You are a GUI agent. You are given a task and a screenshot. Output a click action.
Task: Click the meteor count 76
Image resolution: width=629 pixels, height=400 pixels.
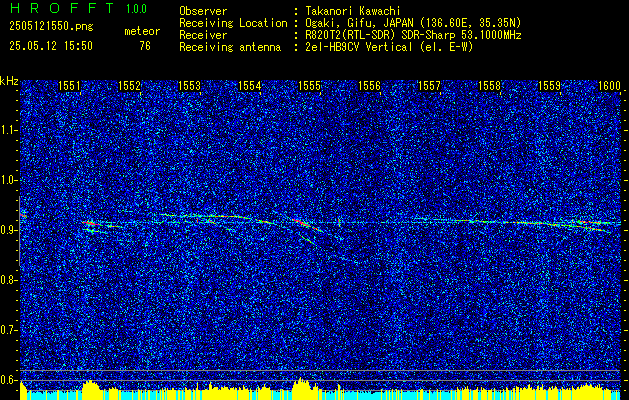tap(145, 46)
